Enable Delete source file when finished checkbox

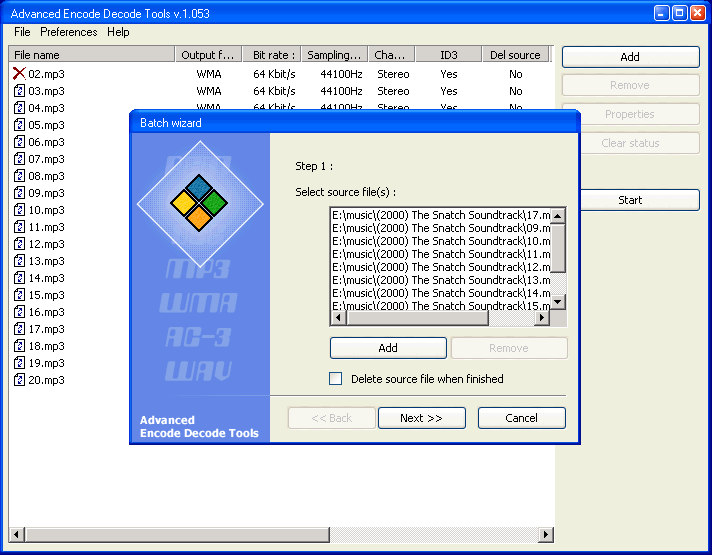click(336, 378)
